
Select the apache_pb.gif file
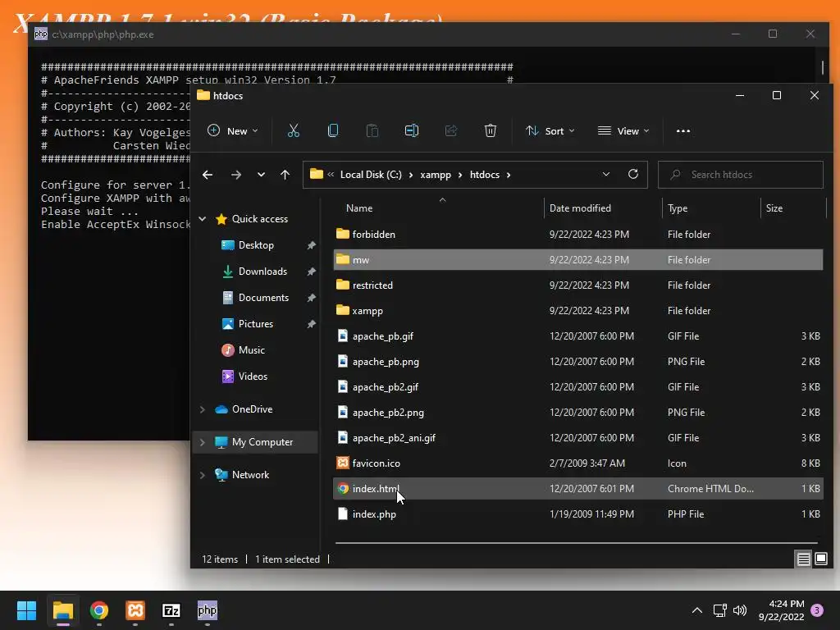(577, 336)
